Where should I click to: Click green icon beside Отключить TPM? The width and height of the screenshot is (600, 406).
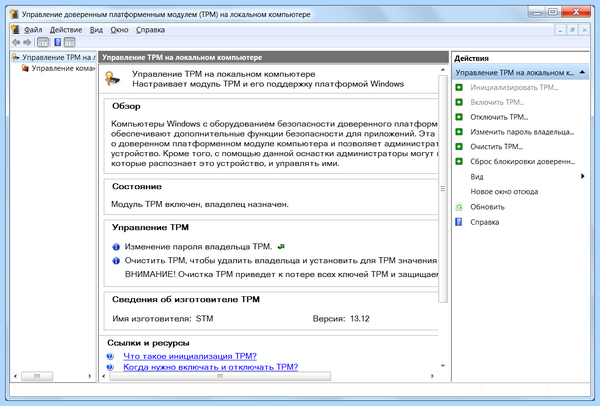[459, 117]
